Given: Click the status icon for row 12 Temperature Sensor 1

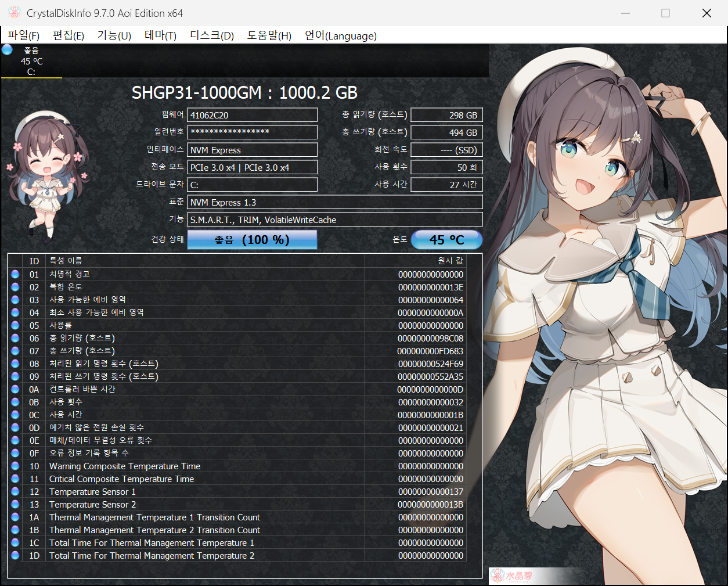Looking at the screenshot, I should tap(15, 491).
